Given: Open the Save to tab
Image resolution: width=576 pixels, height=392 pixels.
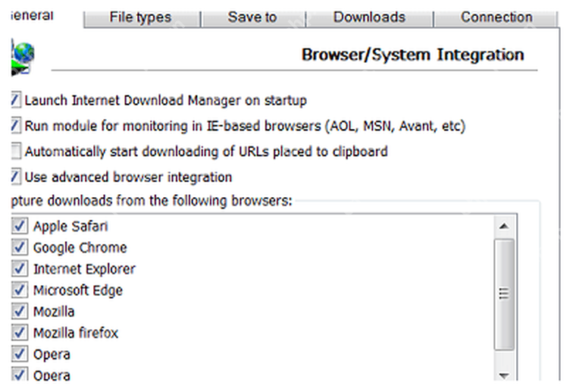Looking at the screenshot, I should pyautogui.click(x=253, y=18).
